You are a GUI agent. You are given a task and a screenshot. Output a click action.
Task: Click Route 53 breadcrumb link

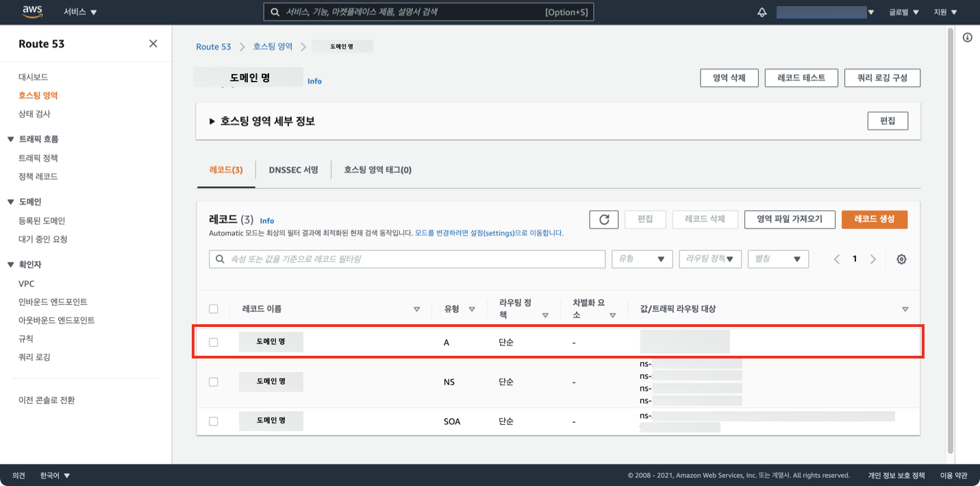[x=214, y=47]
